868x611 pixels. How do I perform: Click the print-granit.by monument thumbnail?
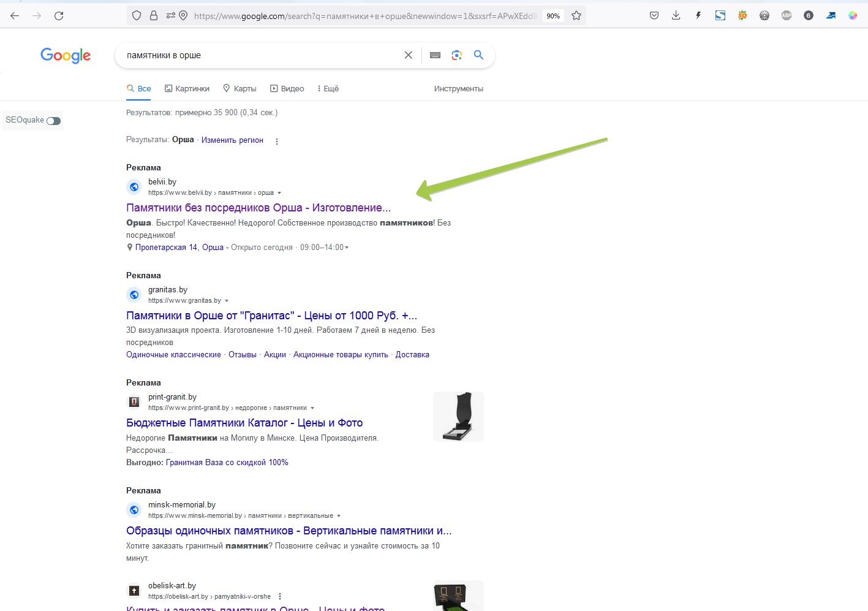pos(458,417)
